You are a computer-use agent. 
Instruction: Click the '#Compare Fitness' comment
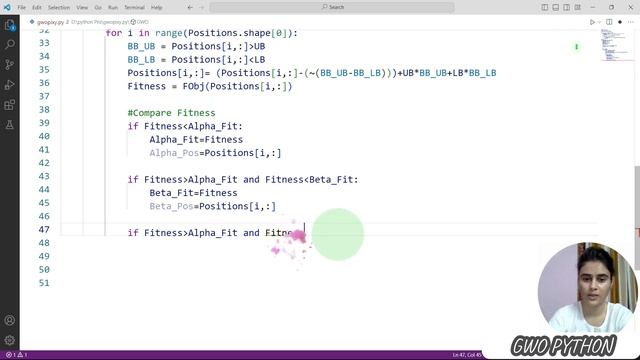(x=171, y=113)
